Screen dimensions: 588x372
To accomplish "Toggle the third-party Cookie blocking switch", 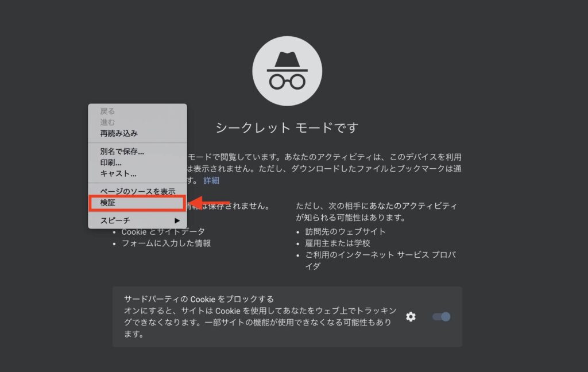I will point(442,316).
